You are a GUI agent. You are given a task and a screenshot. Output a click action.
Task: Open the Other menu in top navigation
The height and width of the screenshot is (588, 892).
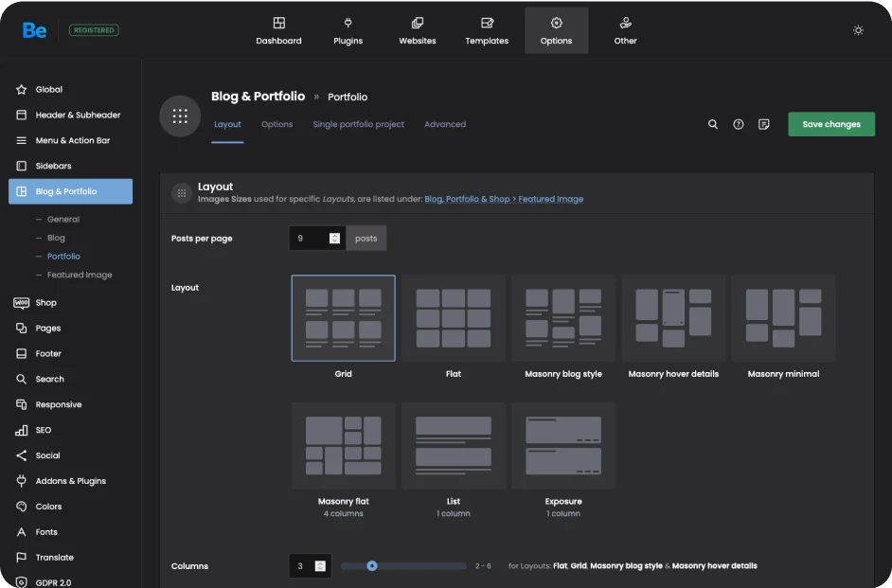pyautogui.click(x=625, y=30)
